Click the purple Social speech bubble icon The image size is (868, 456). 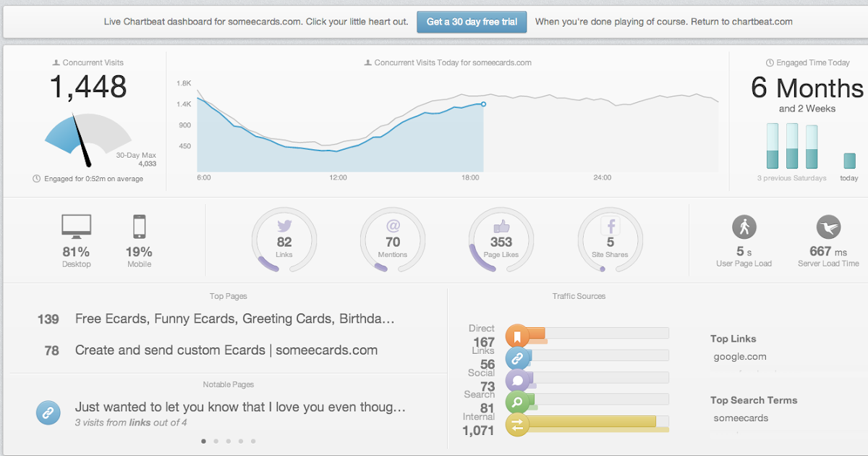(518, 380)
